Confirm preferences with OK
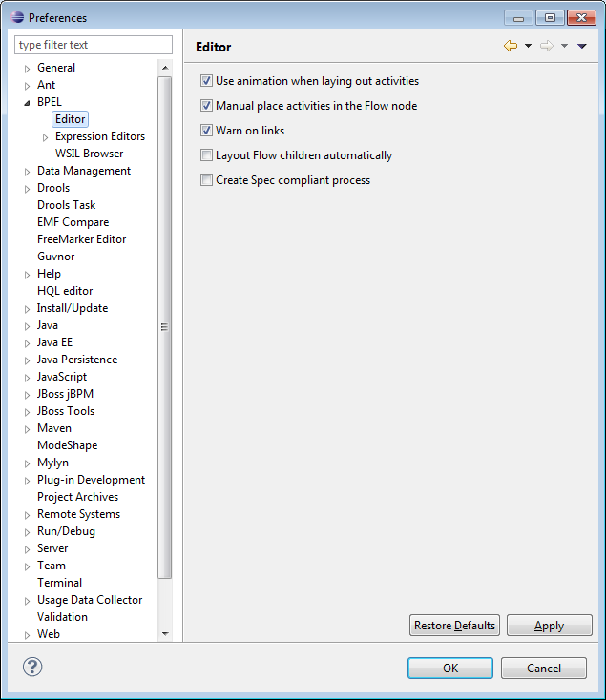Screen dimensions: 606x700 (x=449, y=668)
